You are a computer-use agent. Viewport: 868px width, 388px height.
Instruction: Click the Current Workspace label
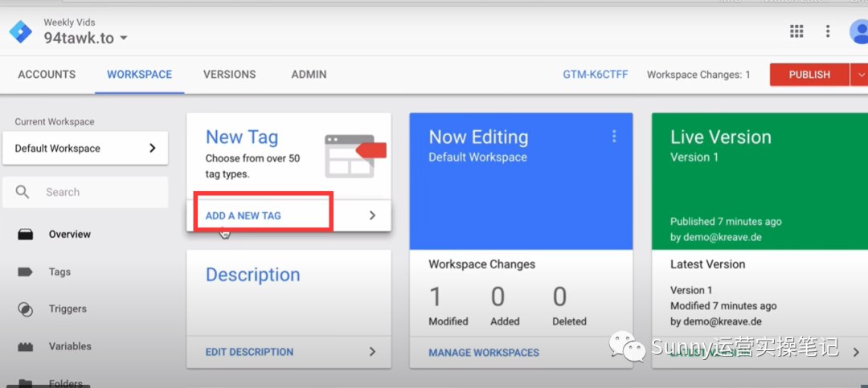click(55, 122)
